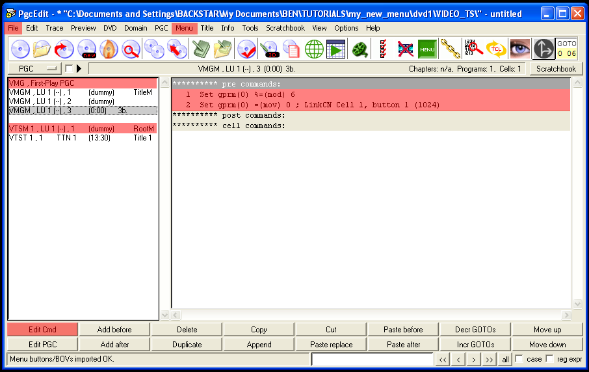Click the burn DVD flame icon
Viewport: 589px width, 372px height.
(109, 49)
